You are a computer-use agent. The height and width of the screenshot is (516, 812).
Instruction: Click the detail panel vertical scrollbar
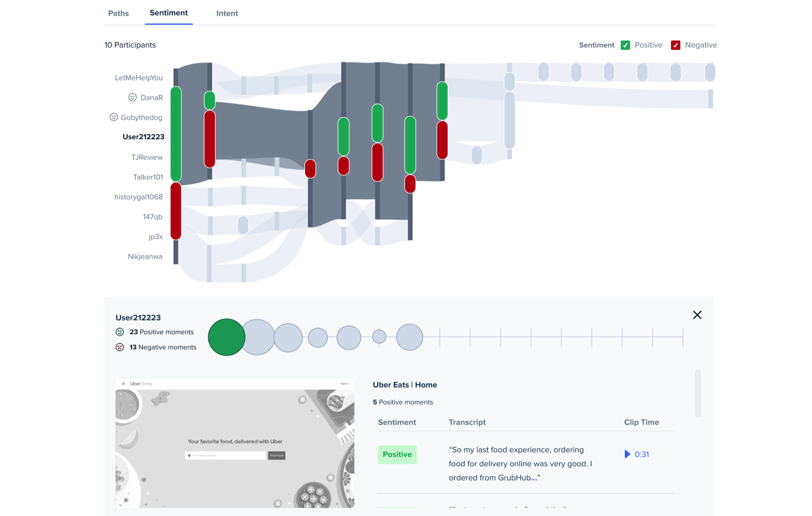tap(698, 393)
